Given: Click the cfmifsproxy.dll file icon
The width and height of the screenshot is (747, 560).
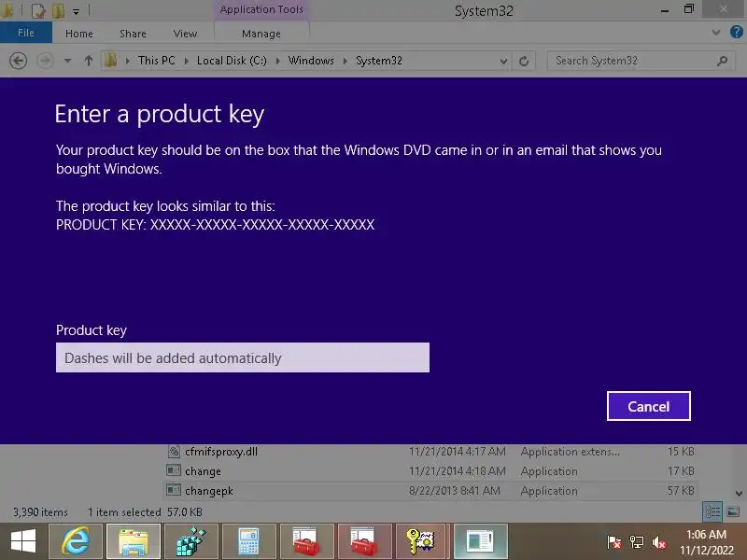Looking at the screenshot, I should click(174, 451).
